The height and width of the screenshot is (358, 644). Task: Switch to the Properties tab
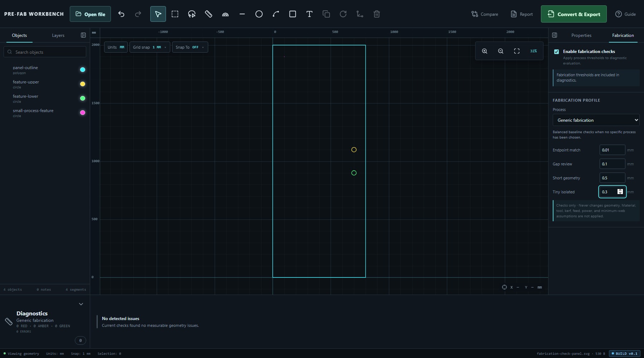click(x=581, y=35)
